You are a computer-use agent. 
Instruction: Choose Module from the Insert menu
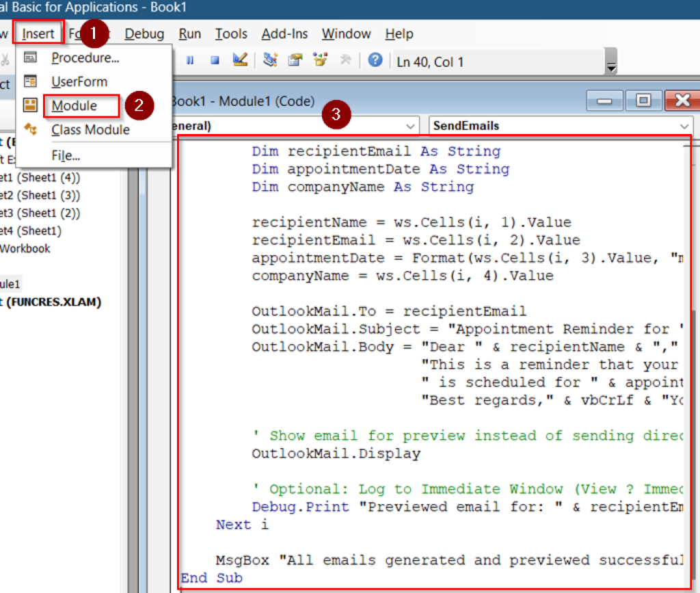(x=74, y=106)
